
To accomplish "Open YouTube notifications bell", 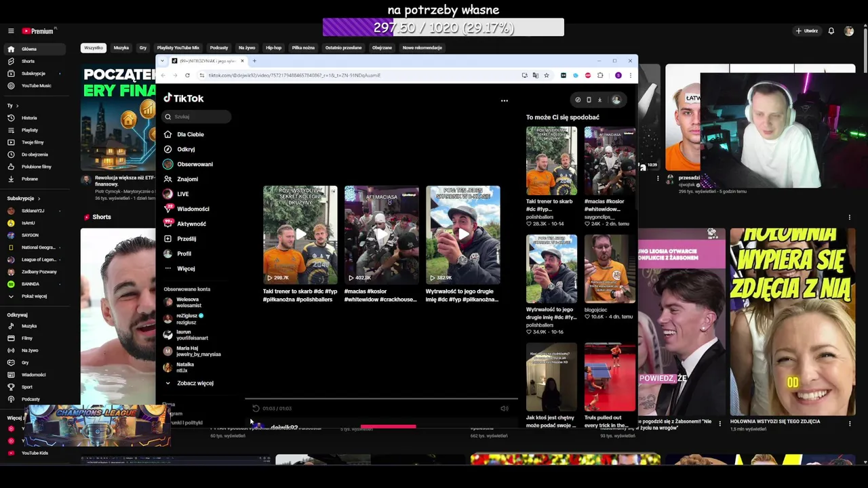I will coord(831,31).
